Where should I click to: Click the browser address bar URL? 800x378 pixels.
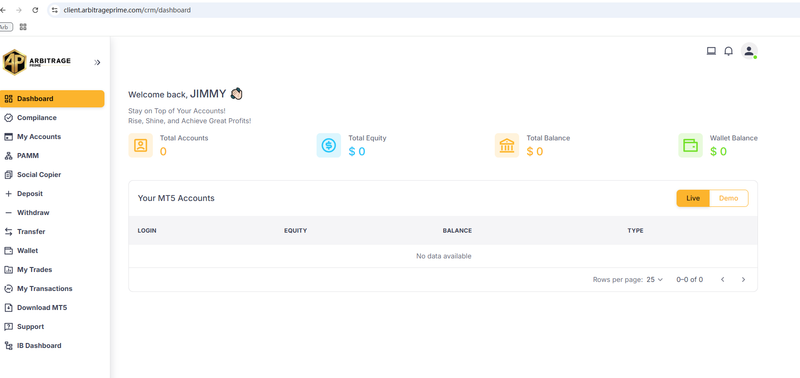pyautogui.click(x=127, y=10)
